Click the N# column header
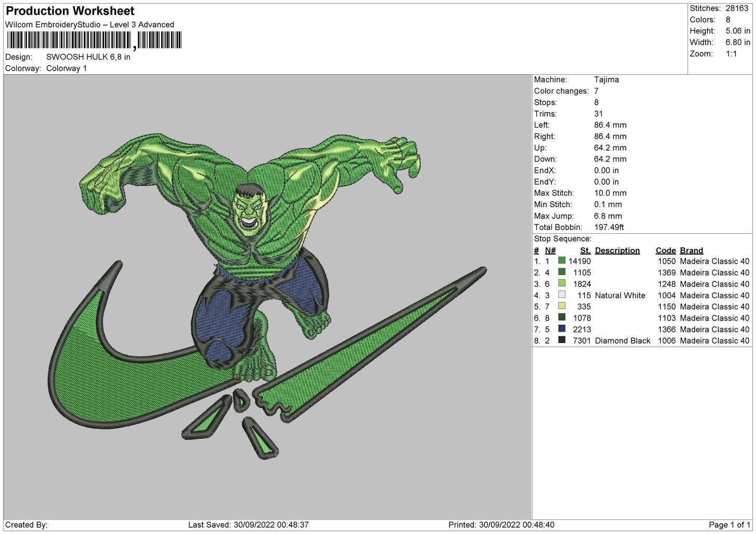Image resolution: width=756 pixels, height=534 pixels. click(x=550, y=251)
